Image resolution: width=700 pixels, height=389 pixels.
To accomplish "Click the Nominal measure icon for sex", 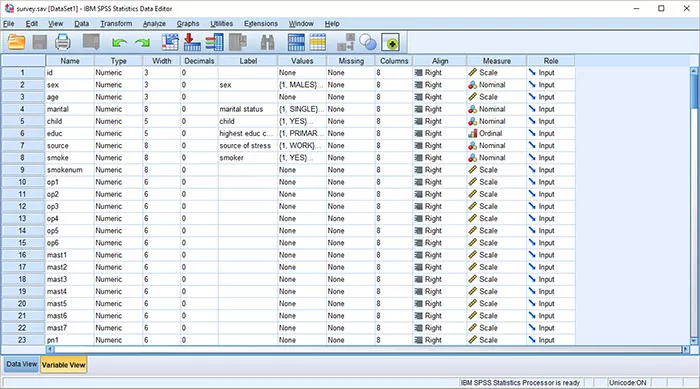I will click(x=472, y=84).
